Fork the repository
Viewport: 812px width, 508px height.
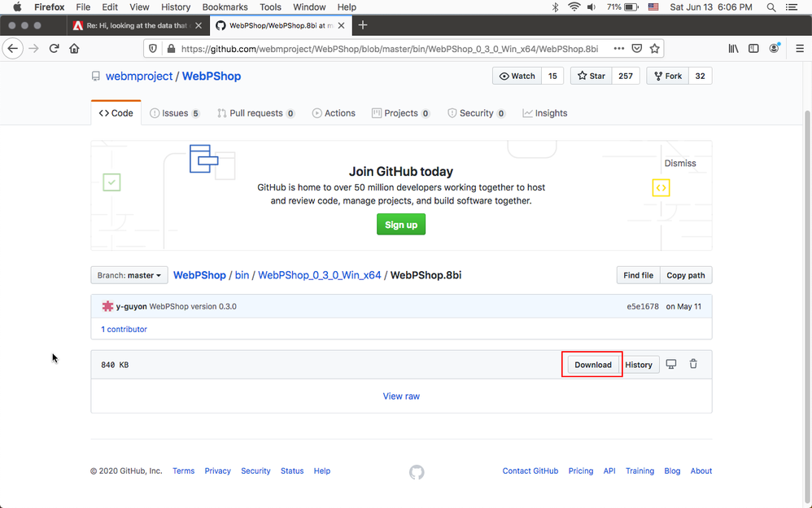click(667, 76)
